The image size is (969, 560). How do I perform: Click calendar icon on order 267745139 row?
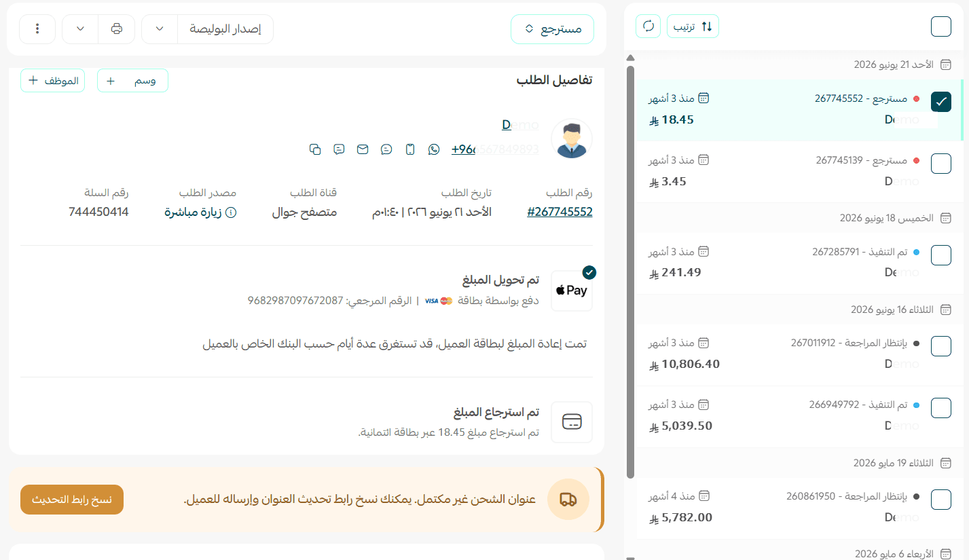(x=704, y=160)
